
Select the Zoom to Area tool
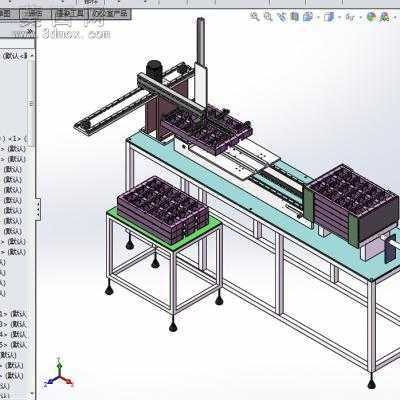tap(268, 17)
